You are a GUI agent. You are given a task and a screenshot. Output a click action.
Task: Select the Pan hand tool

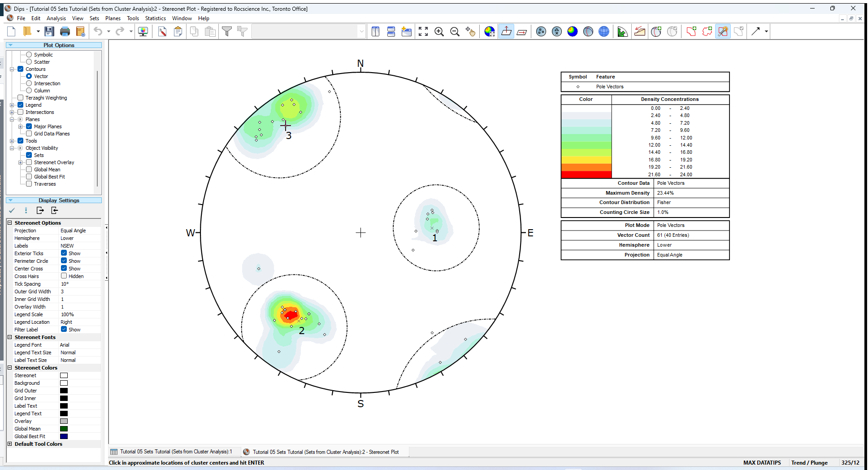coord(470,31)
